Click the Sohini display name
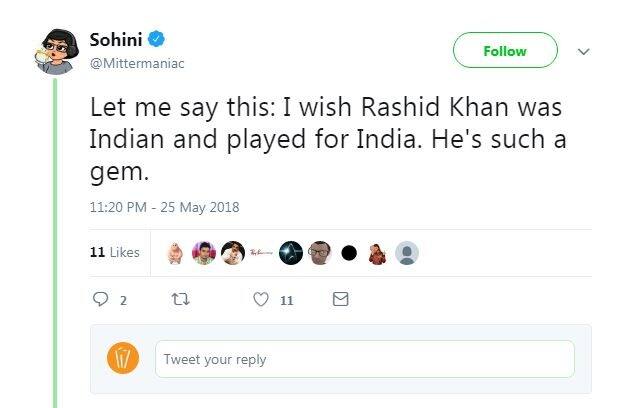The width and height of the screenshot is (628, 408). (117, 40)
